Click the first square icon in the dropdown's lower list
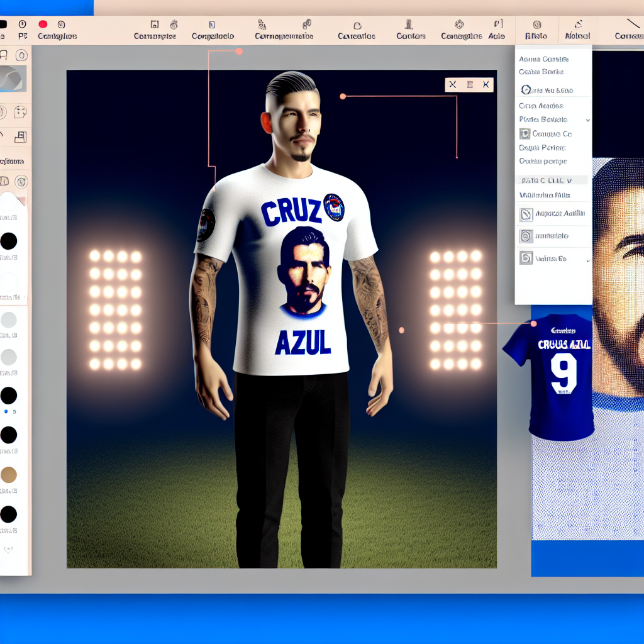 coord(526,215)
